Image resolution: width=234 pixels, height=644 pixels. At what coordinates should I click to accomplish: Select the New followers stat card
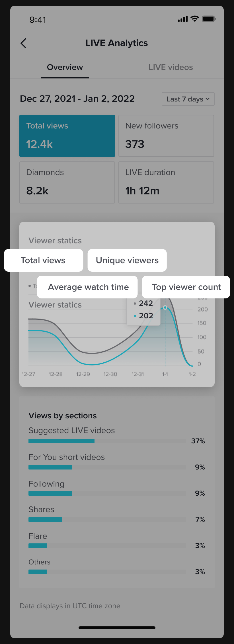coord(166,136)
